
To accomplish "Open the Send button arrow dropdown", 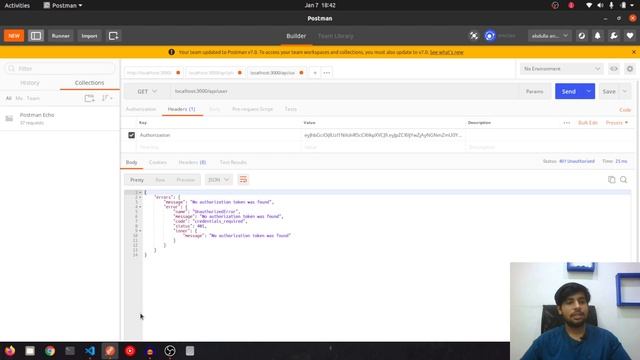I will click(x=589, y=91).
